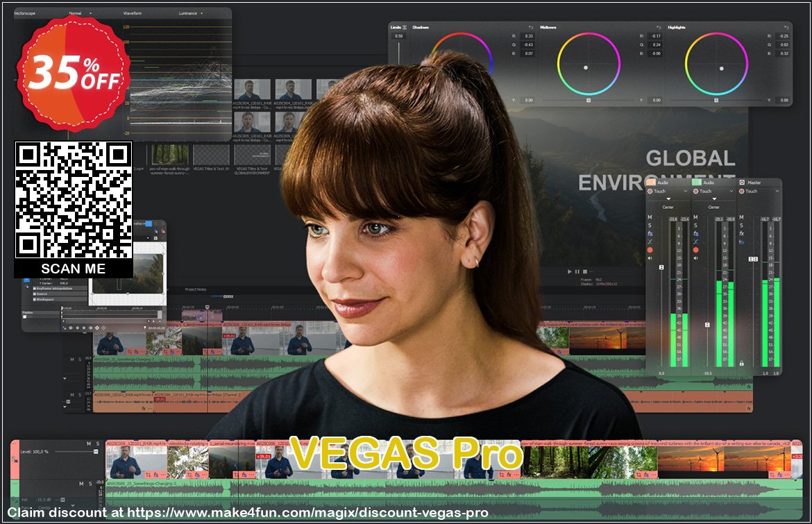The height and width of the screenshot is (524, 812).
Task: Open event FX on aerial-meandering clip
Action: click(x=244, y=474)
